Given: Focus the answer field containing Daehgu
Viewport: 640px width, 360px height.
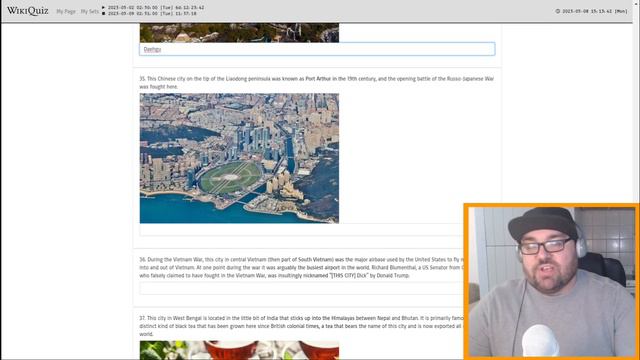Looking at the screenshot, I should [x=317, y=49].
